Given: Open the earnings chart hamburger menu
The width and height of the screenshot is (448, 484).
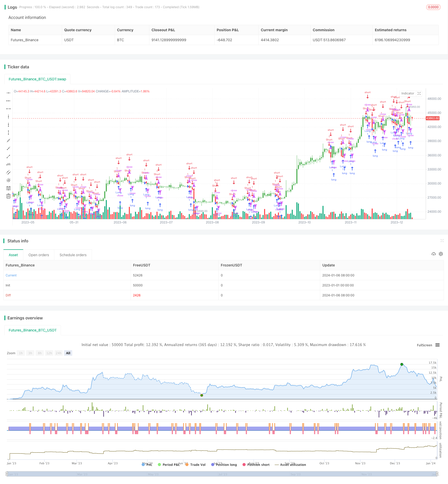Looking at the screenshot, I should 437,345.
